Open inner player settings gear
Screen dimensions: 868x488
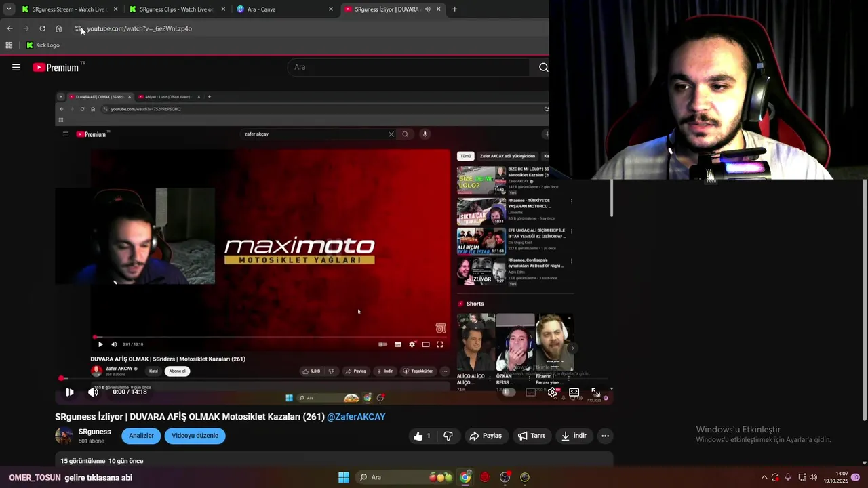click(412, 344)
